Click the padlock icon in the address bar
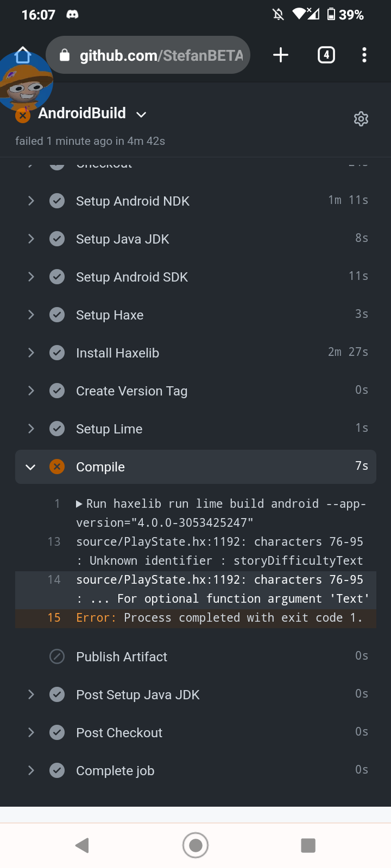The height and width of the screenshot is (868, 391). point(65,55)
